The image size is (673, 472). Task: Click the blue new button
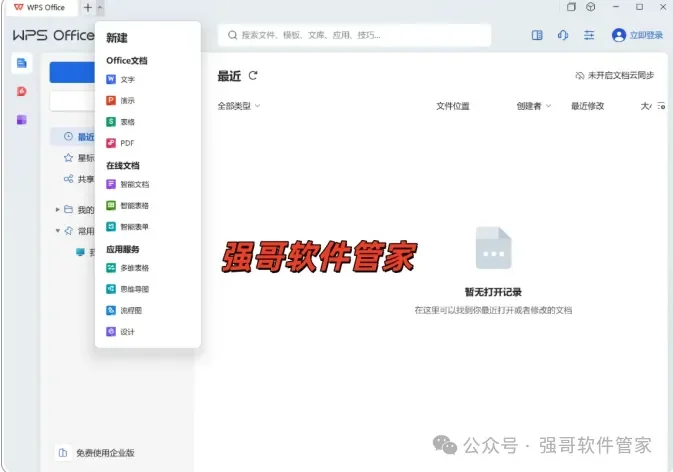click(x=72, y=73)
